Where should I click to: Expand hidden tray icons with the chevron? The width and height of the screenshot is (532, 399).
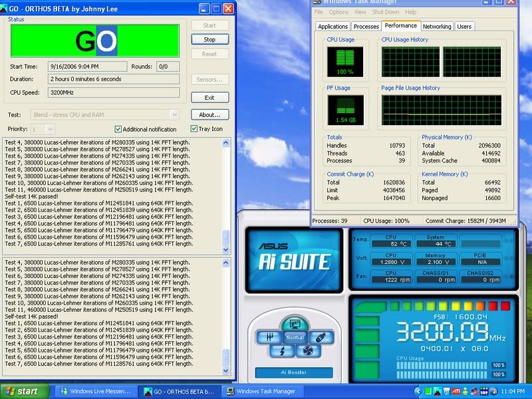418,392
